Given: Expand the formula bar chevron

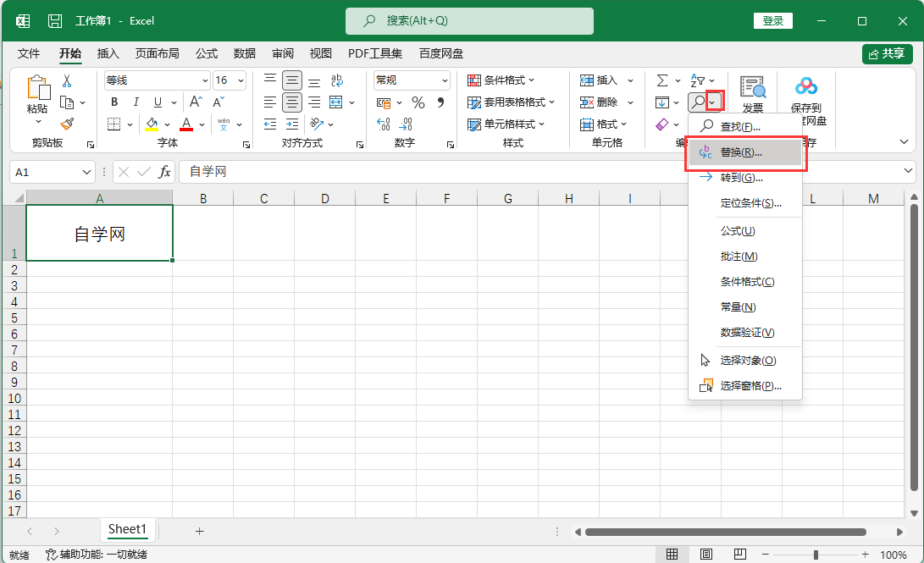Looking at the screenshot, I should [x=908, y=171].
